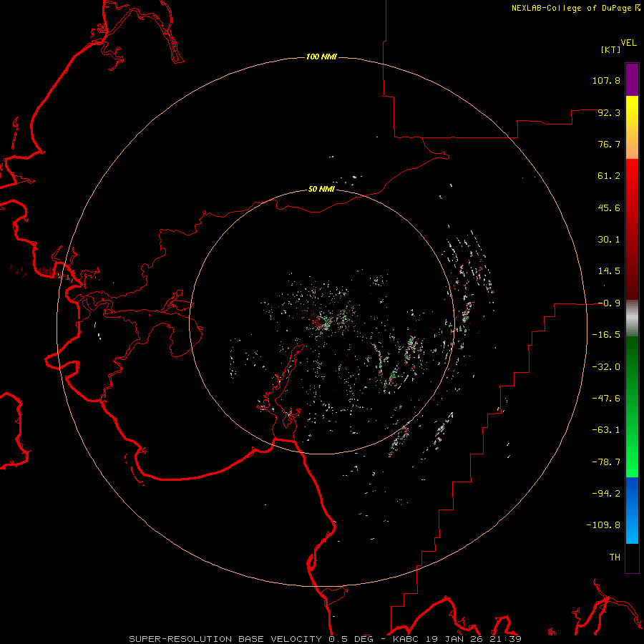
Task: Click the -109.8 velocity scale value
Action: pyautogui.click(x=603, y=525)
